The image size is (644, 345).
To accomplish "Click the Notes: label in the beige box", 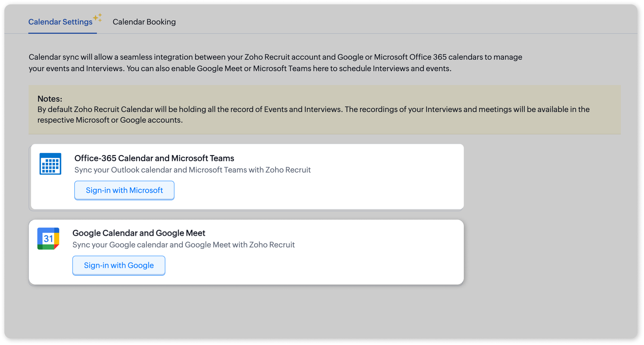I will pyautogui.click(x=50, y=99).
